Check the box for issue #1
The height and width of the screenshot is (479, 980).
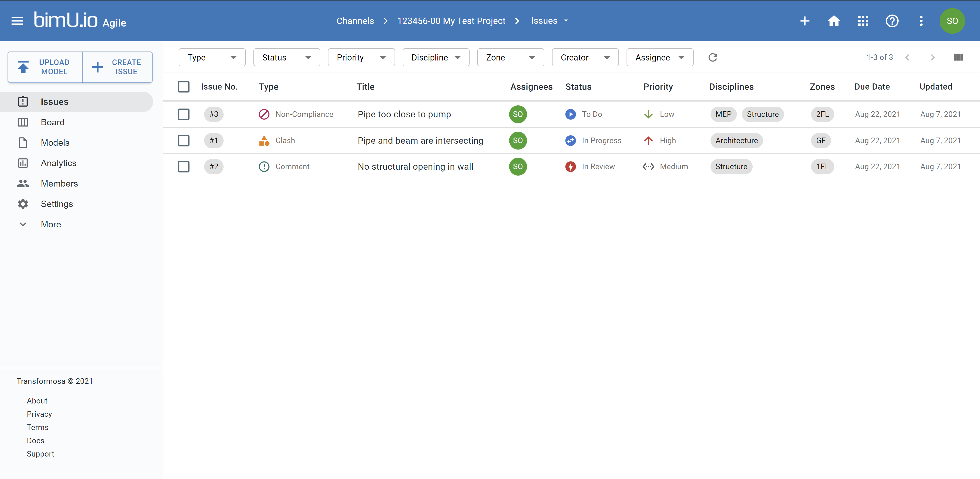pyautogui.click(x=184, y=140)
